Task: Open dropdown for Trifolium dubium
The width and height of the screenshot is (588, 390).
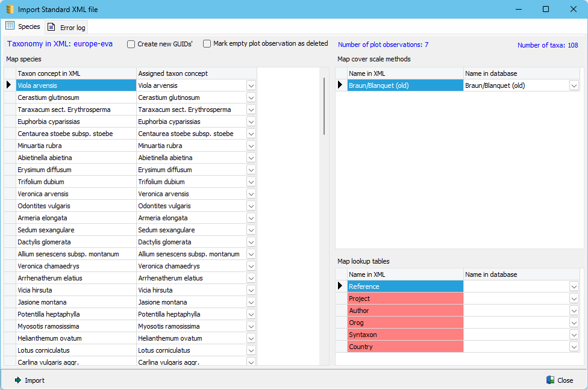Action: pyautogui.click(x=251, y=182)
